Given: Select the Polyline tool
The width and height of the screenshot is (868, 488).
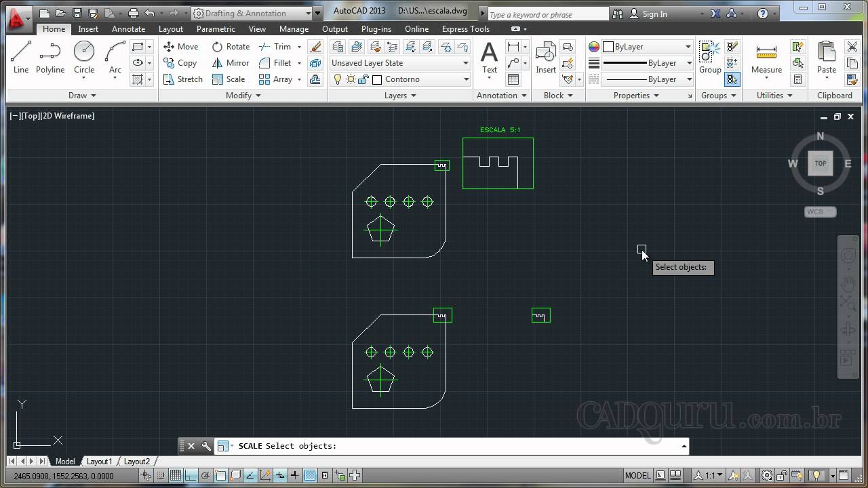Looking at the screenshot, I should click(50, 58).
